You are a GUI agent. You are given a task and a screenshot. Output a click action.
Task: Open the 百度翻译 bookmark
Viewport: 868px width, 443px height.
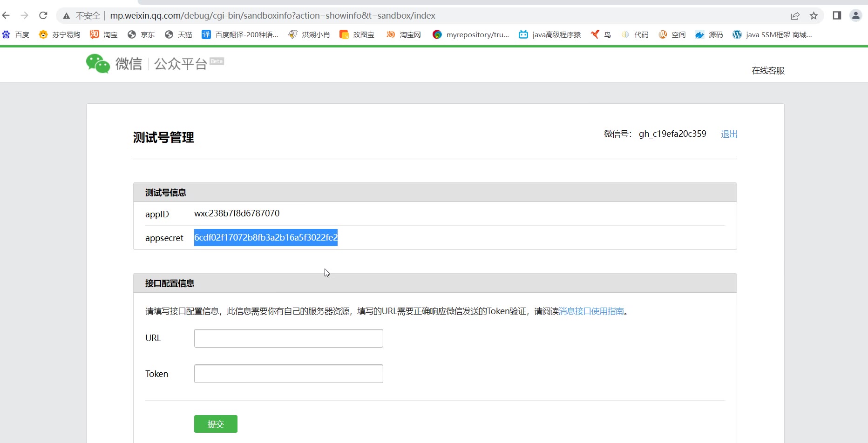(240, 34)
